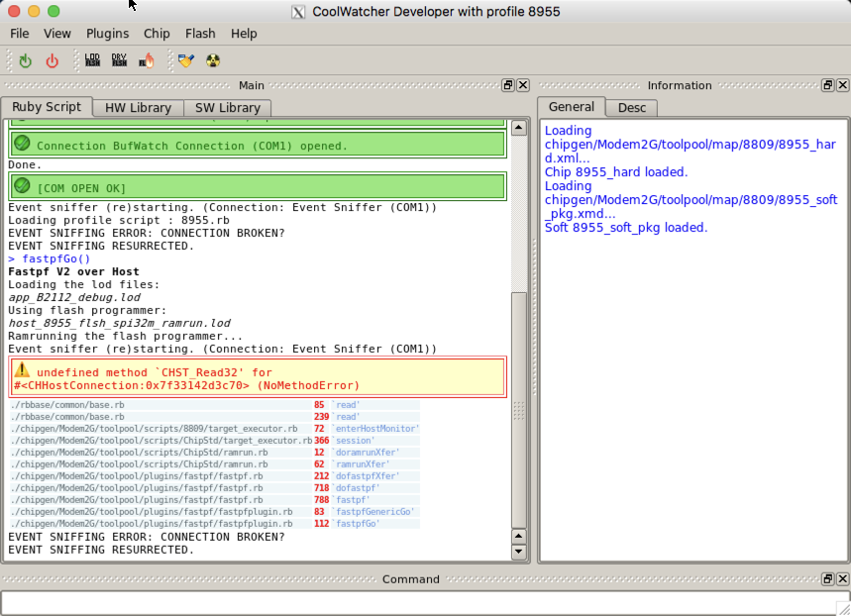Image resolution: width=851 pixels, height=616 pixels.
Task: Close the Information panel
Action: [x=843, y=85]
